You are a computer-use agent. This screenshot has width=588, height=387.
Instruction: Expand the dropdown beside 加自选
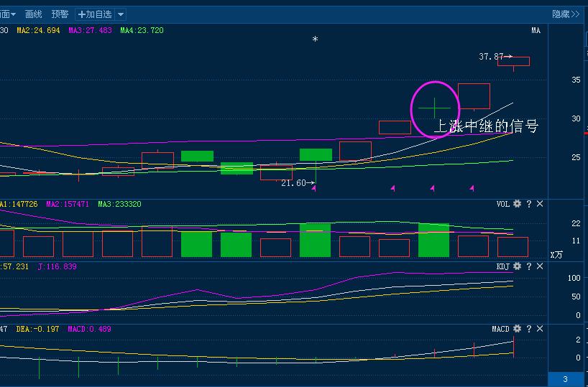tap(120, 14)
